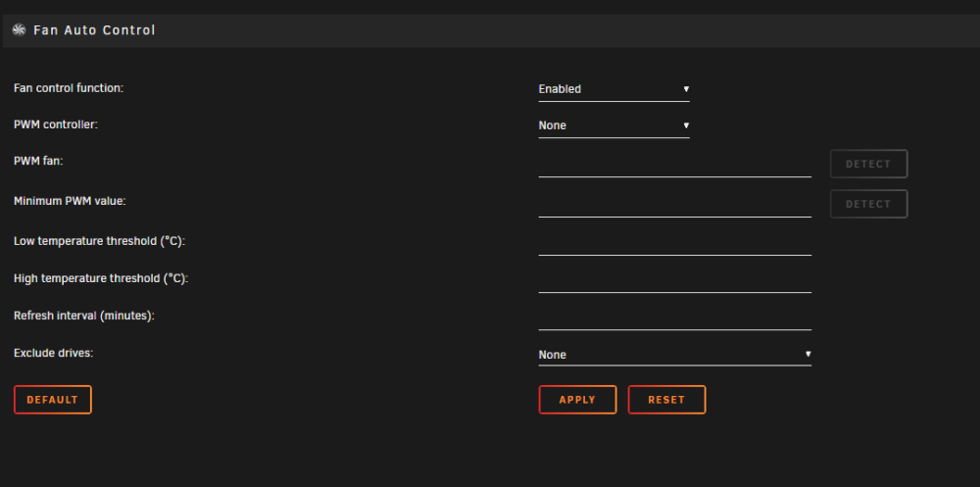This screenshot has height=487, width=980.
Task: Click the Minimum PWM value input field
Action: pyautogui.click(x=674, y=205)
